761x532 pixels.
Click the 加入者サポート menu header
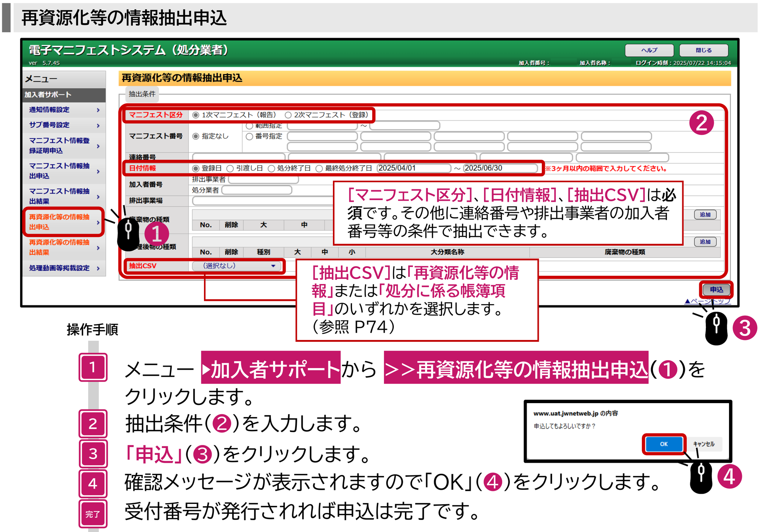(64, 95)
